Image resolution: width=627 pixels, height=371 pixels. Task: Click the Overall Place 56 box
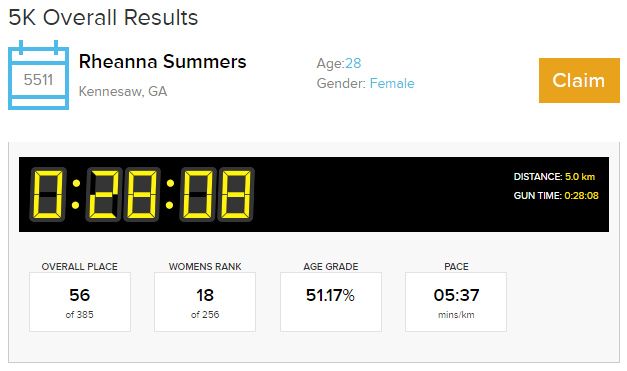(80, 302)
